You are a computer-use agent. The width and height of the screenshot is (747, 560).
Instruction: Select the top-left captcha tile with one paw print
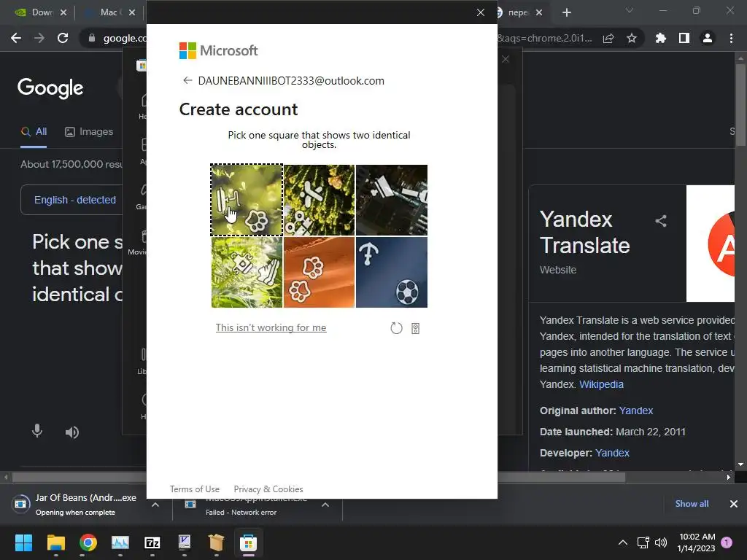247,200
